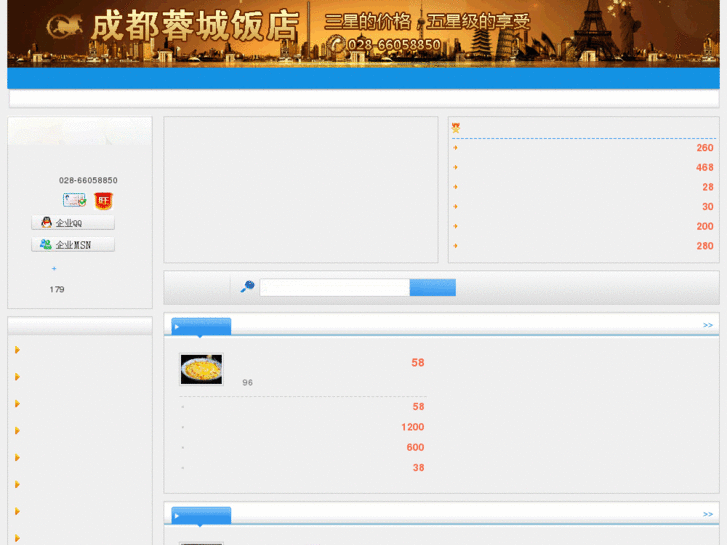
Task: Select the 30 price entry
Action: 708,206
